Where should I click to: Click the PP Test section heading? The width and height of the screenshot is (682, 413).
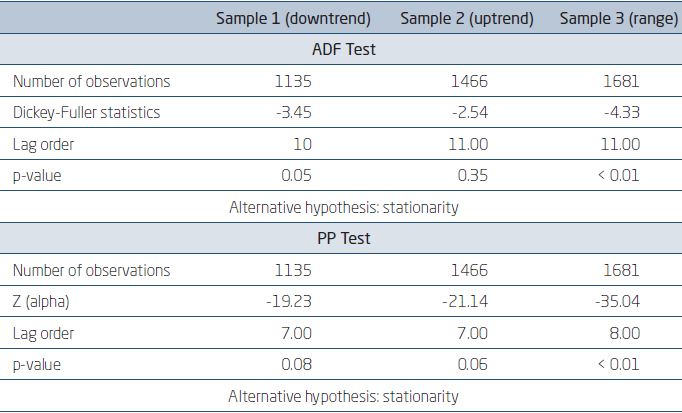pyautogui.click(x=343, y=239)
